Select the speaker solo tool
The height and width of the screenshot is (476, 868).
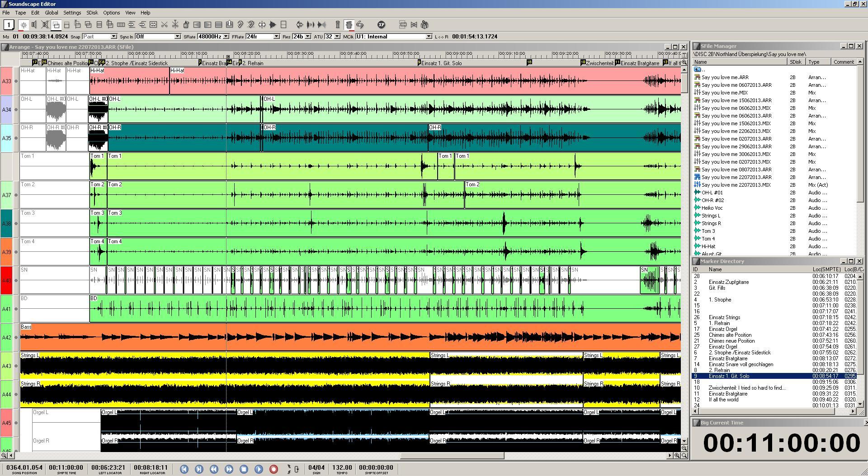click(34, 25)
